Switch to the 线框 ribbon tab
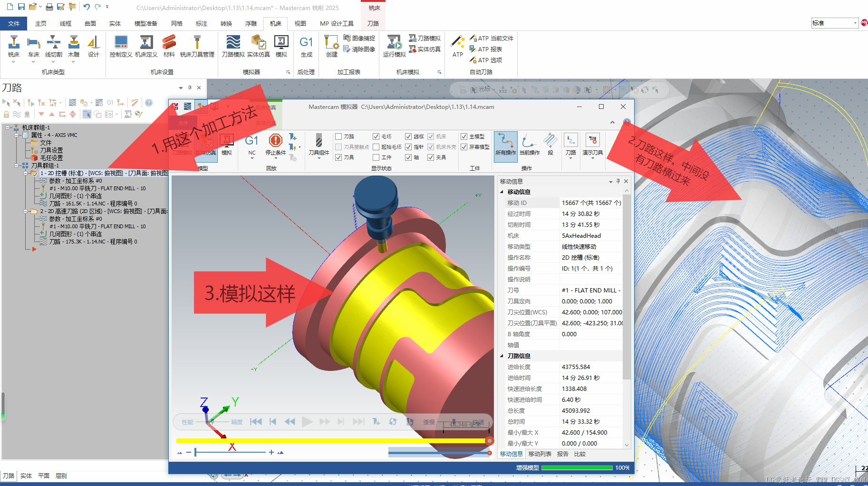Screen dimensions: 868x486 (66, 23)
